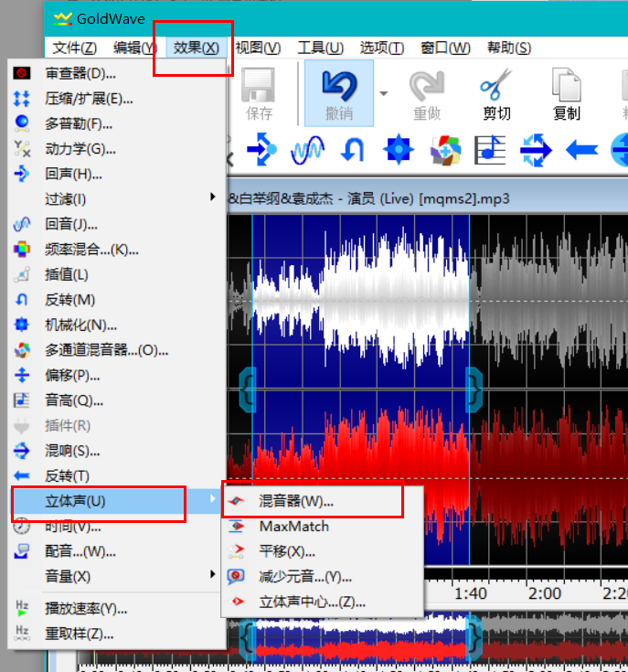Click the 保存 save toolbar button
The width and height of the screenshot is (628, 672).
259,94
